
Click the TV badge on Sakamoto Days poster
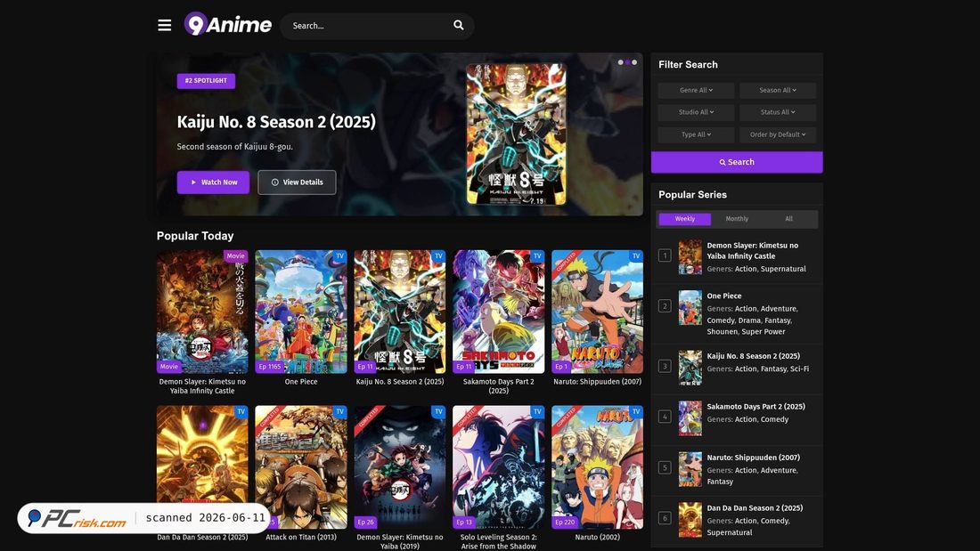tap(537, 256)
